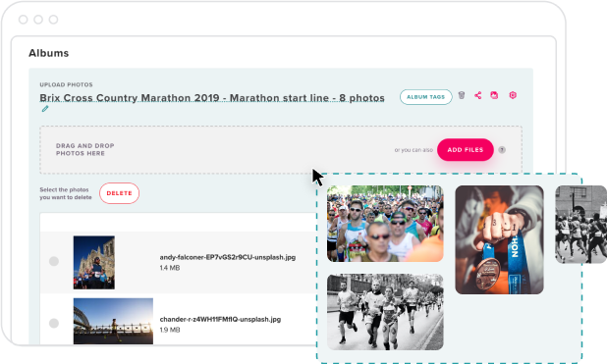
Task: Click the colorful crowd of runners photo
Action: click(x=385, y=224)
